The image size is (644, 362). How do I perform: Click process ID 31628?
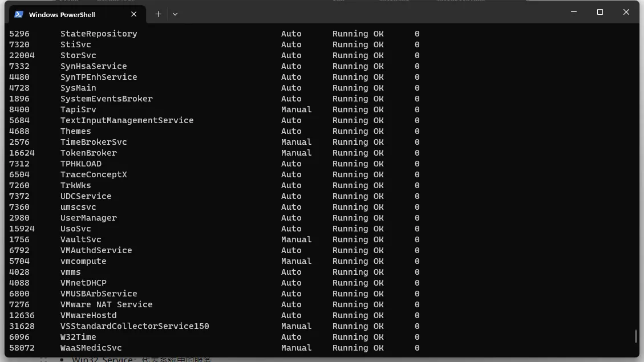point(22,326)
